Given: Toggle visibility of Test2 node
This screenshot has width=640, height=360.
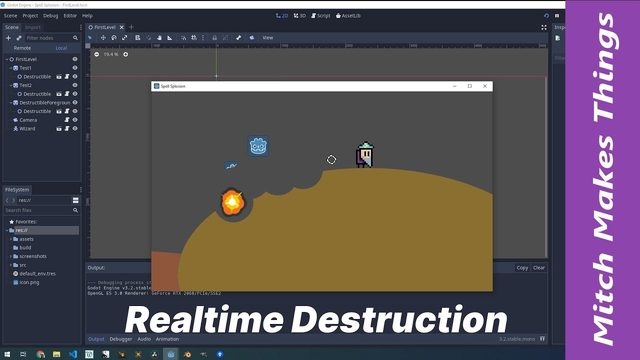Looking at the screenshot, I should (75, 85).
